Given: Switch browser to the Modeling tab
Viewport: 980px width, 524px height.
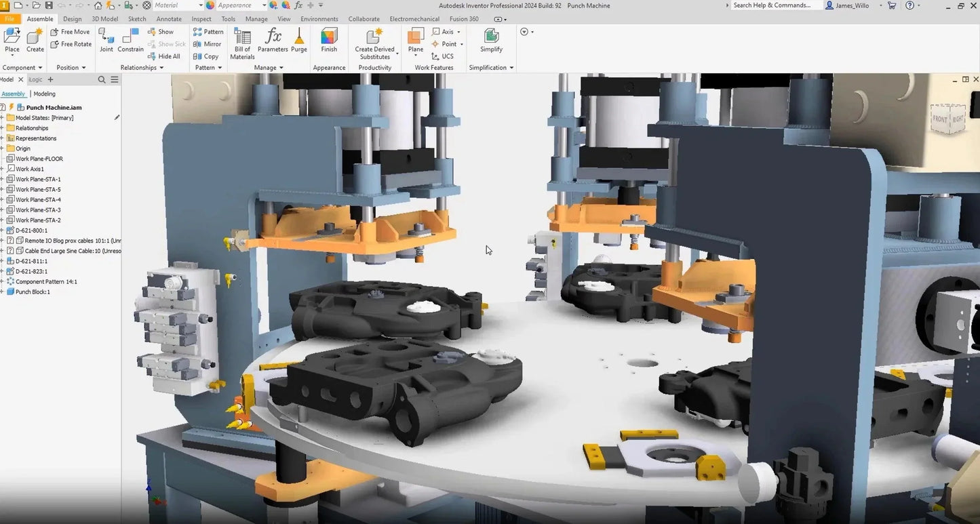Looking at the screenshot, I should (45, 94).
